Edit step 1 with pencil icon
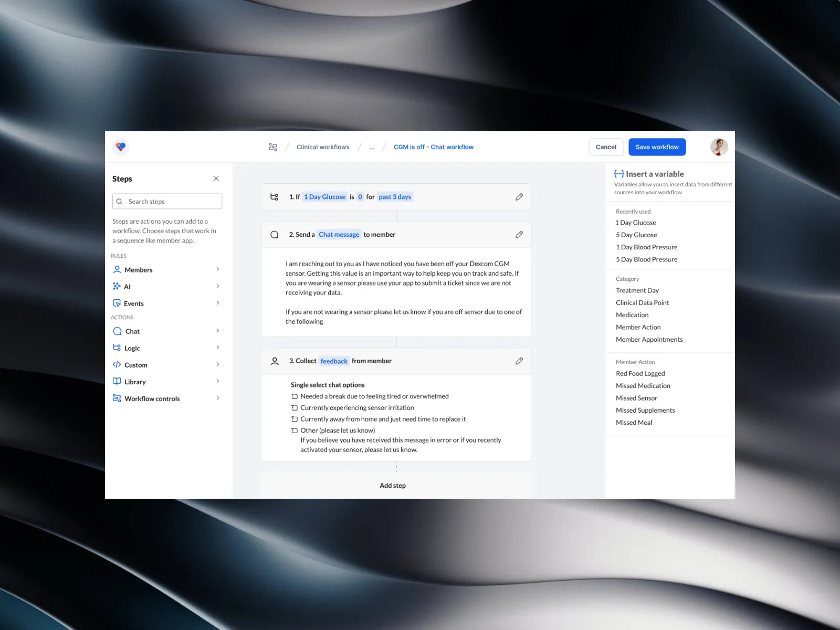 click(x=519, y=197)
